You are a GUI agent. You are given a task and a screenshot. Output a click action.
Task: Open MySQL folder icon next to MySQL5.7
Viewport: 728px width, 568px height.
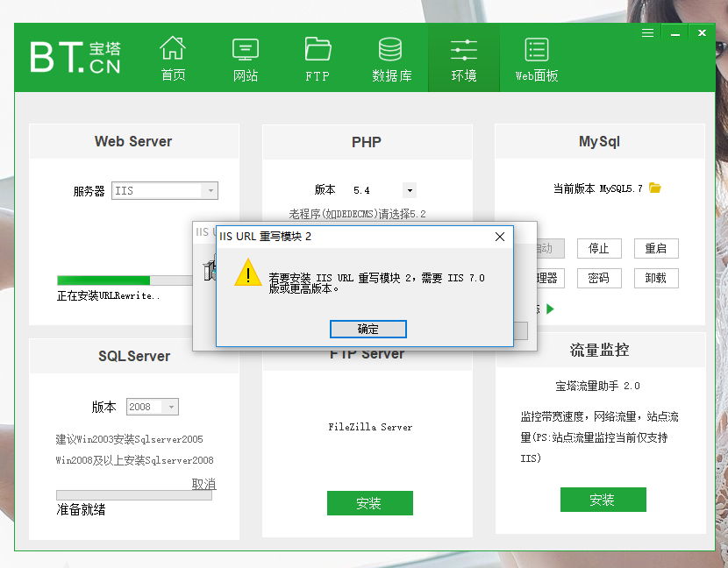pyautogui.click(x=654, y=188)
